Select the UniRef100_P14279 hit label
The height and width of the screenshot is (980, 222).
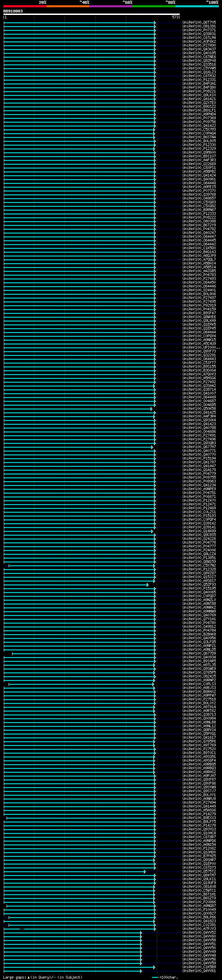pyautogui.click(x=199, y=814)
